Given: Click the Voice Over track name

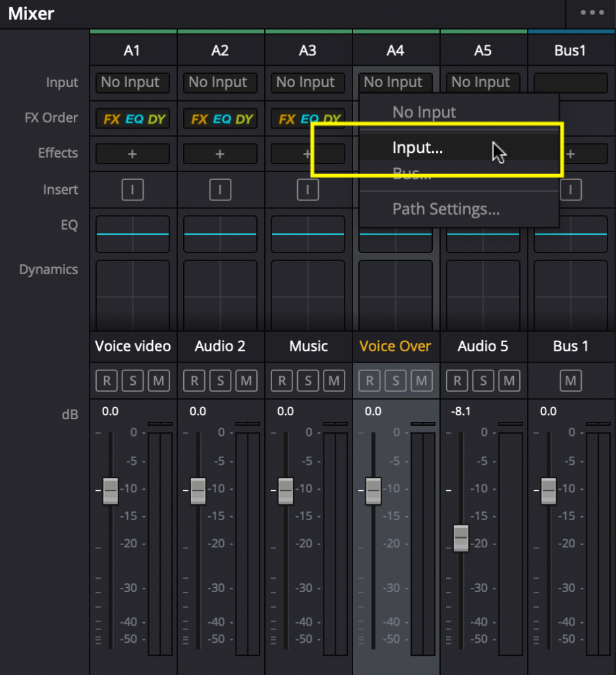Looking at the screenshot, I should (x=395, y=346).
